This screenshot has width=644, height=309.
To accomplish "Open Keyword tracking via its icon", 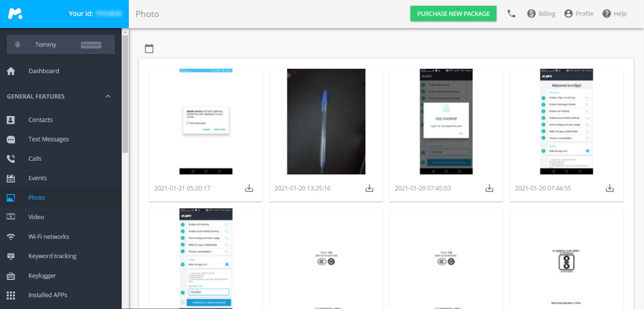I will point(10,256).
